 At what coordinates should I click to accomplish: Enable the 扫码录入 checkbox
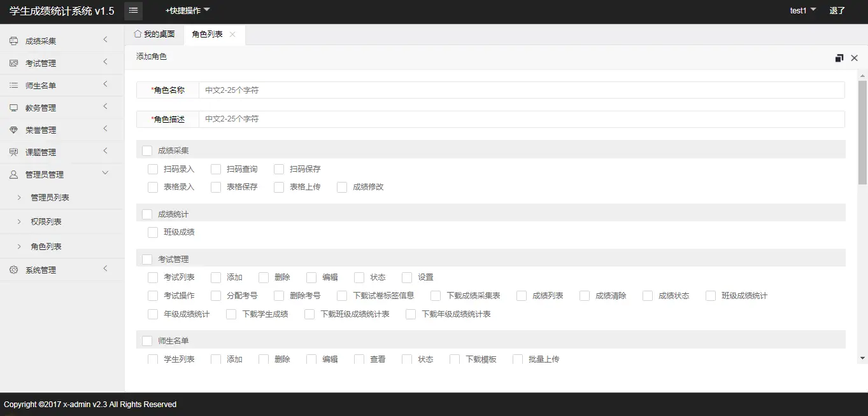[x=152, y=169]
